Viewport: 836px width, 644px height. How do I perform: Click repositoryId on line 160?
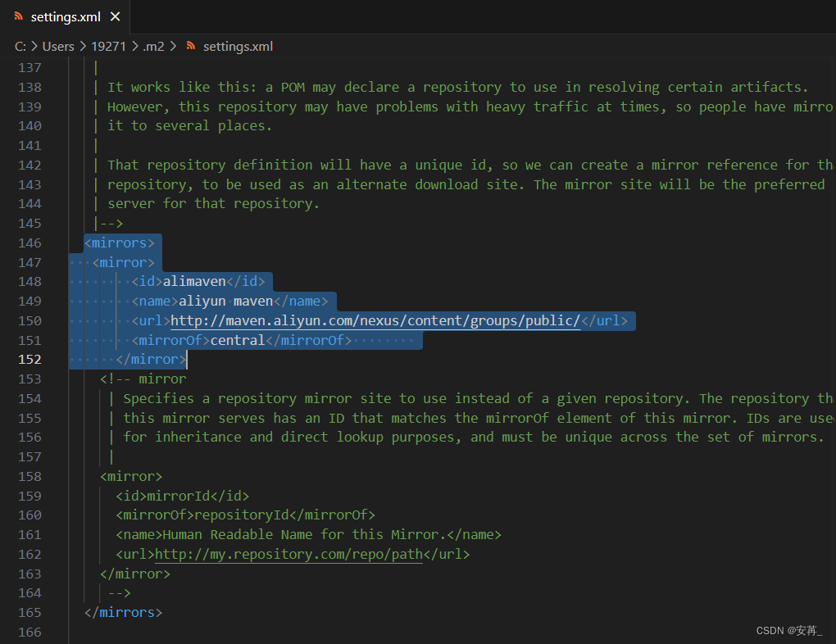coord(242,515)
